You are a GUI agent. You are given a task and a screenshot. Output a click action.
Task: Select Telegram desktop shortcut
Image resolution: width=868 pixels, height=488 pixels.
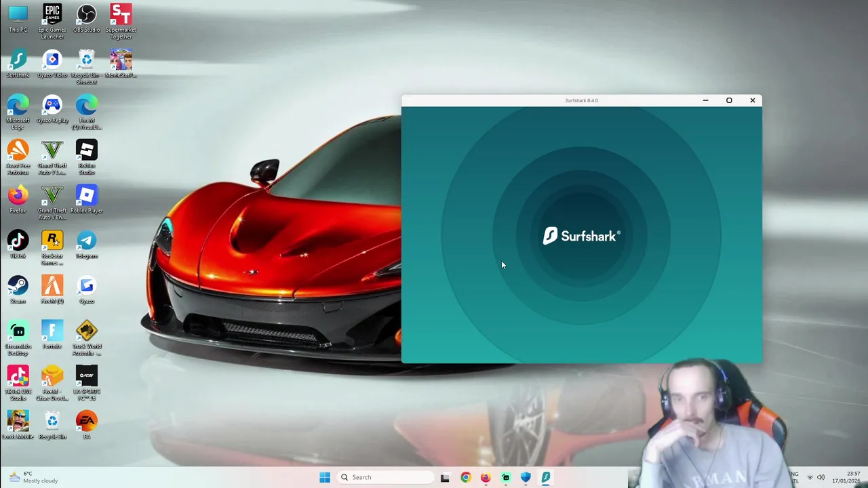point(86,245)
